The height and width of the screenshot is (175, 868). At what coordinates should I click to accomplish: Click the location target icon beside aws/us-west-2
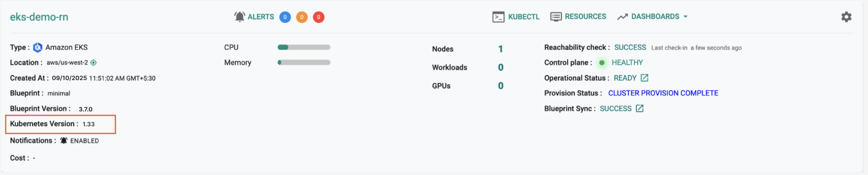pos(94,62)
